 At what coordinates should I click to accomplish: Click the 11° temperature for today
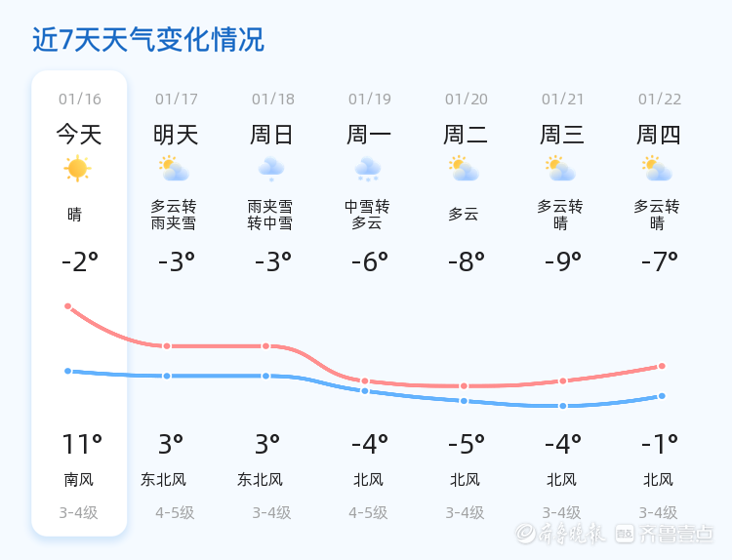(81, 445)
